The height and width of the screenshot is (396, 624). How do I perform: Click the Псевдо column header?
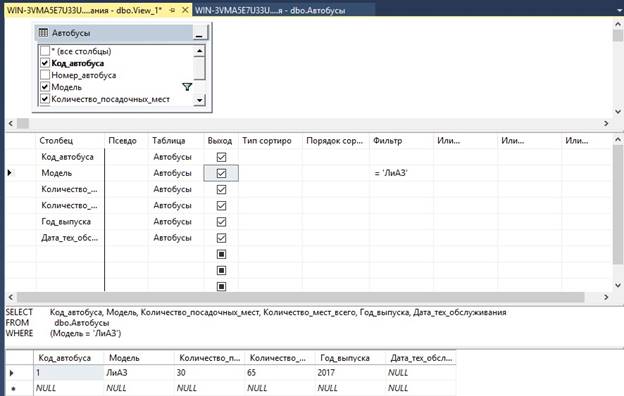[126, 140]
